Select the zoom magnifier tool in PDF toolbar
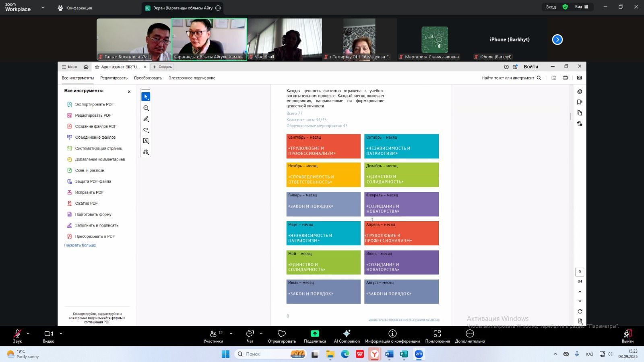644x362 pixels. click(x=146, y=108)
